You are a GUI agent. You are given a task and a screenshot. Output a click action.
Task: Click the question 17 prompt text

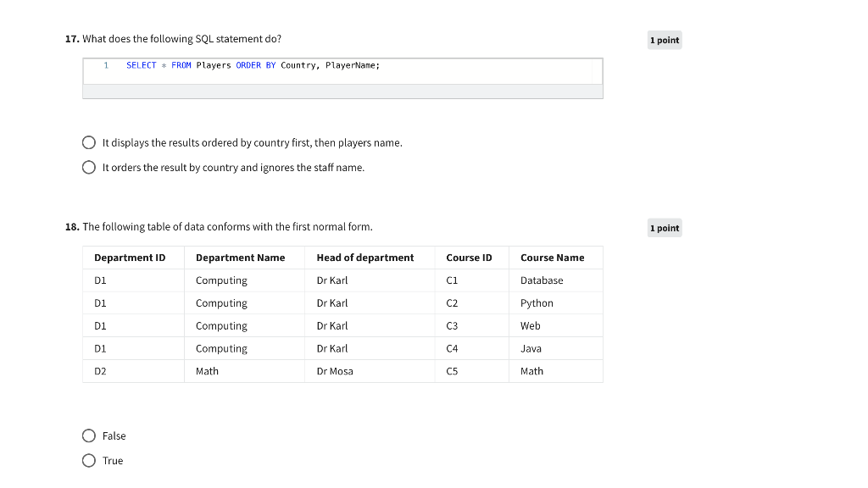(181, 39)
